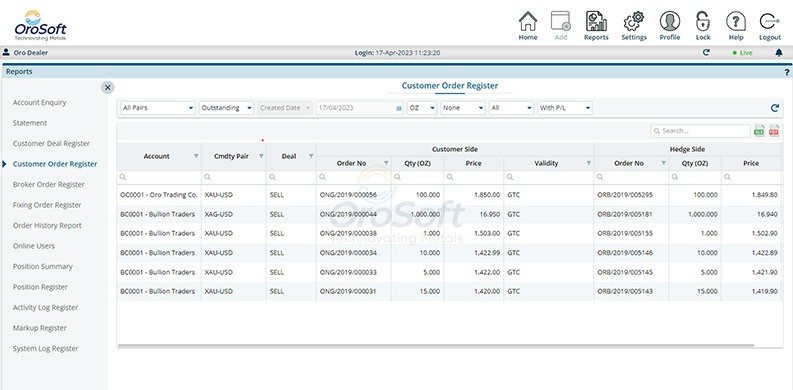
Task: Open Broker Order Register report
Action: click(49, 185)
